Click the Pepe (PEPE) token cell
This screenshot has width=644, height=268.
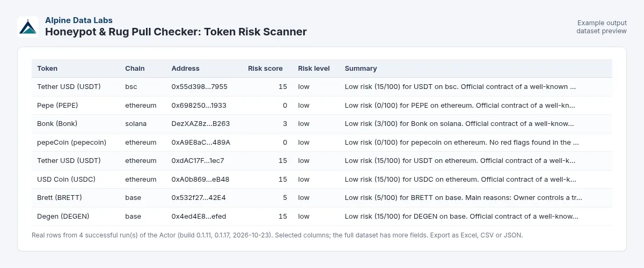point(57,106)
